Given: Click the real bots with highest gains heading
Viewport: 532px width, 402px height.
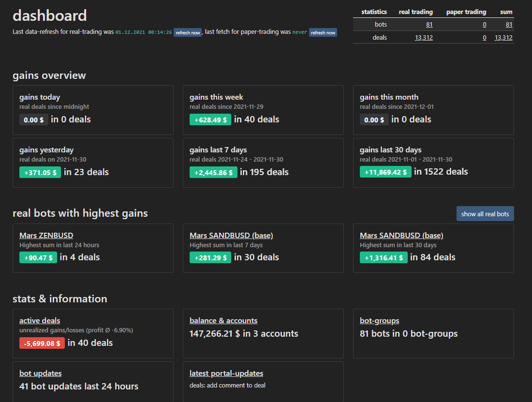Looking at the screenshot, I should (x=80, y=213).
